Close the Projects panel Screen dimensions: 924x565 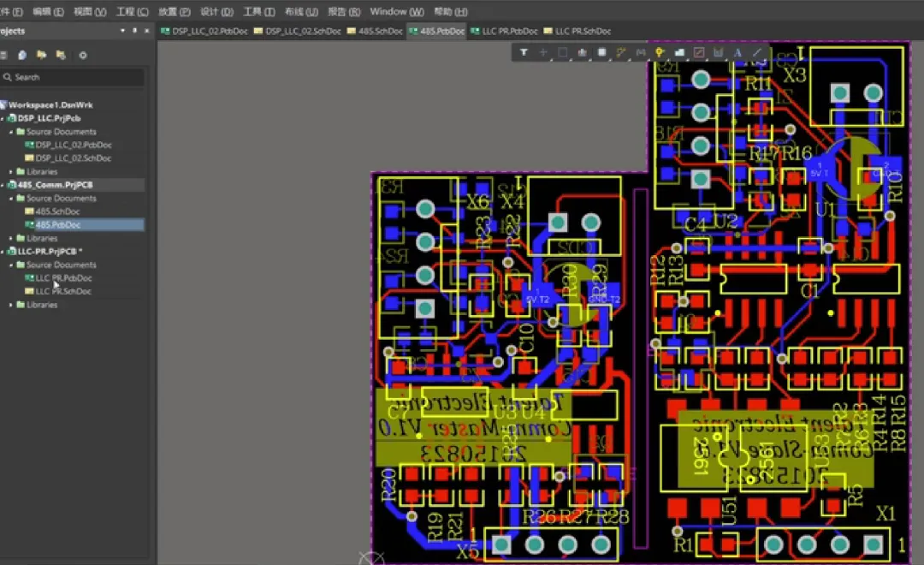[x=147, y=31]
